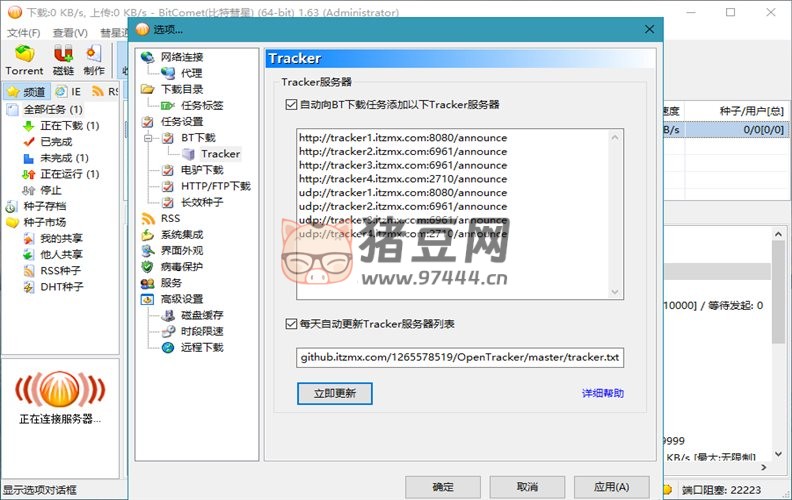This screenshot has width=792, height=500.
Task: Click the 磁链 magnet link toolbar icon
Action: click(x=63, y=60)
